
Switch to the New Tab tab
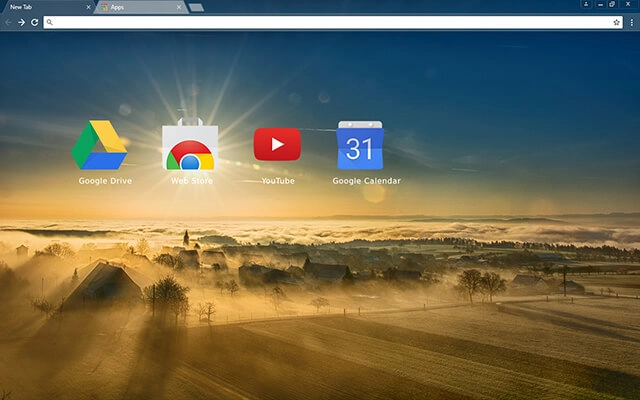[x=47, y=7]
